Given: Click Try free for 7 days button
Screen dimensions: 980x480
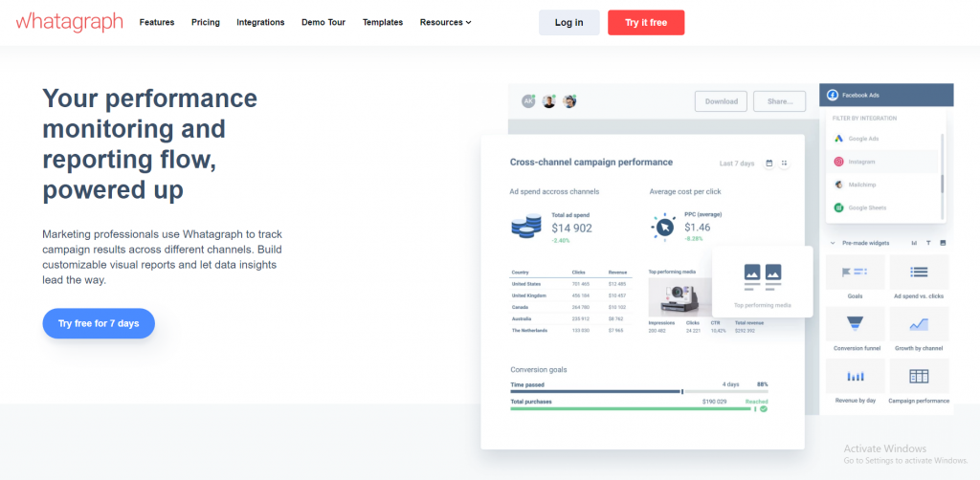Looking at the screenshot, I should (99, 323).
